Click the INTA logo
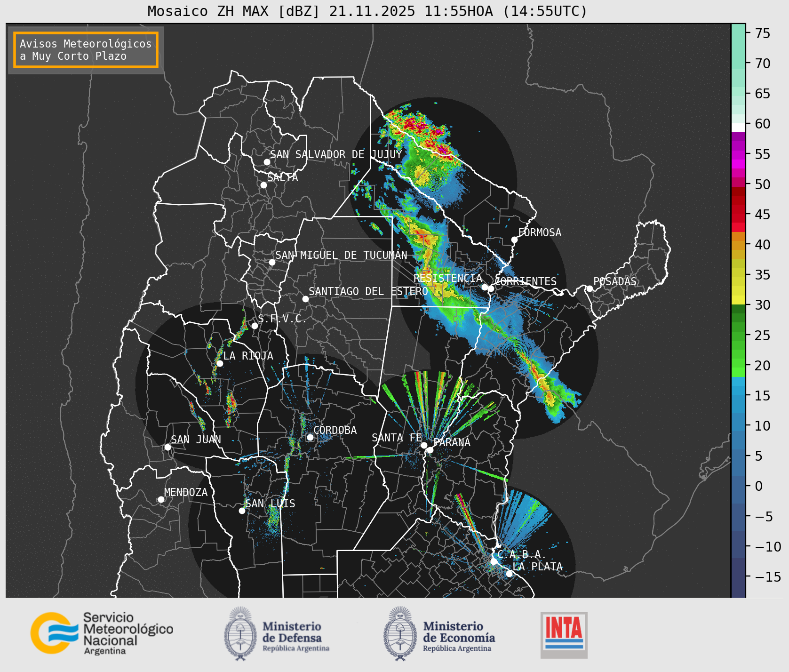Viewport: 789px width, 672px height. (x=564, y=635)
